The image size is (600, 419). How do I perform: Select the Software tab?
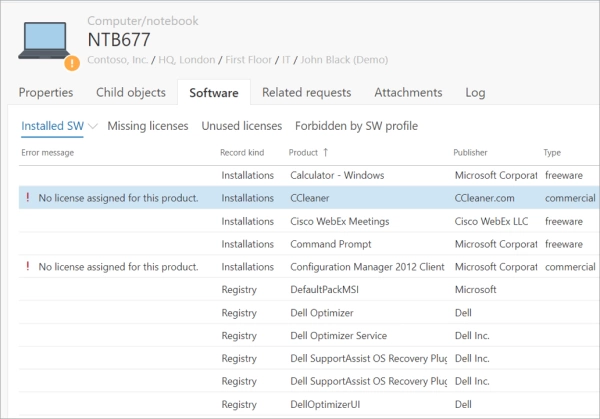point(214,93)
